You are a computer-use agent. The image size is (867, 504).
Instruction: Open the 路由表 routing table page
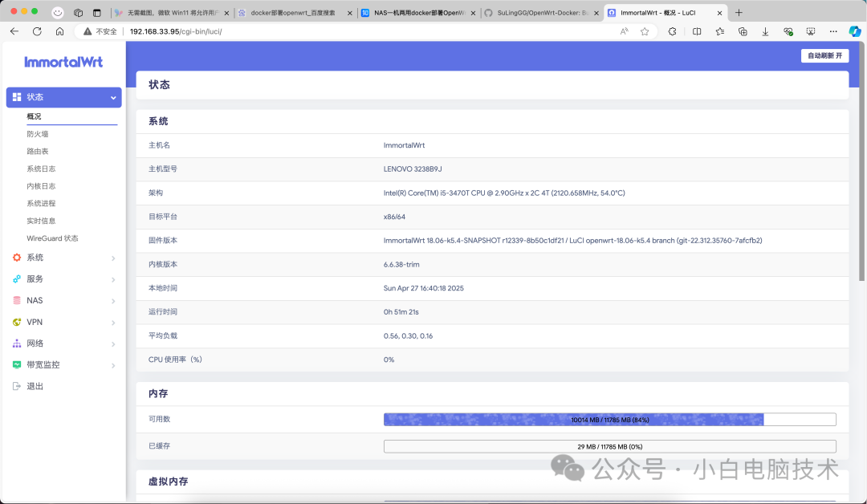pos(37,152)
